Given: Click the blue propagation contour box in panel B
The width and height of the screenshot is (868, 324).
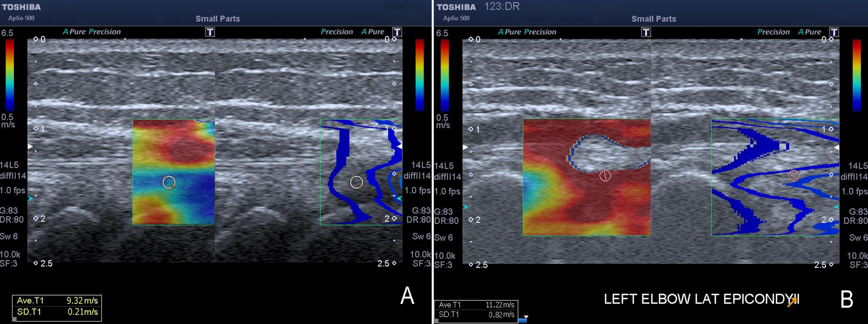Looking at the screenshot, I should [775, 177].
